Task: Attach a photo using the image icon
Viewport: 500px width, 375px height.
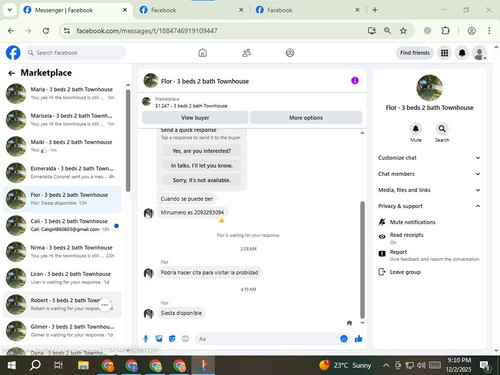Action: (159, 339)
